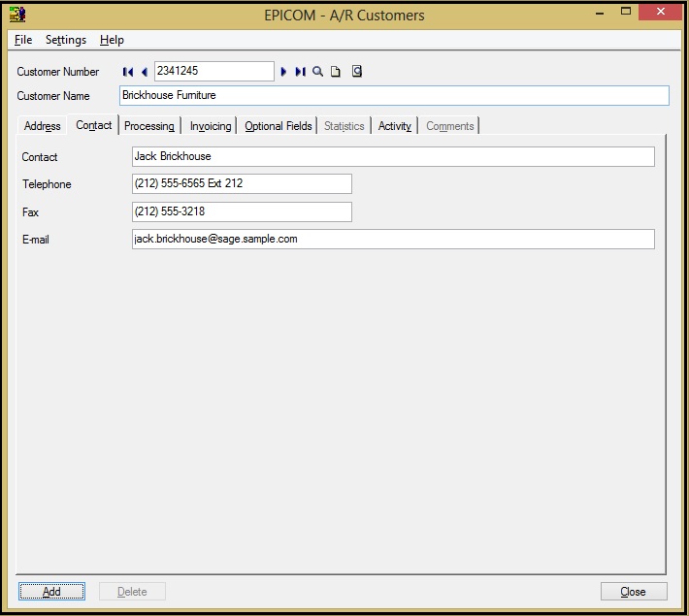The height and width of the screenshot is (616, 689).
Task: Go to last customer record arrow
Action: [300, 72]
